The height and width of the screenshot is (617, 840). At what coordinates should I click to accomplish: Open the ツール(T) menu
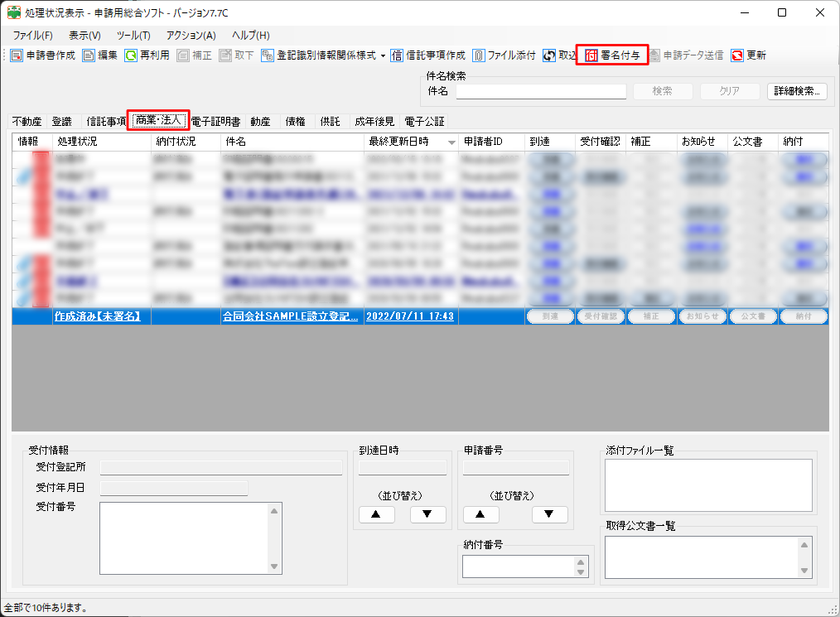[133, 36]
